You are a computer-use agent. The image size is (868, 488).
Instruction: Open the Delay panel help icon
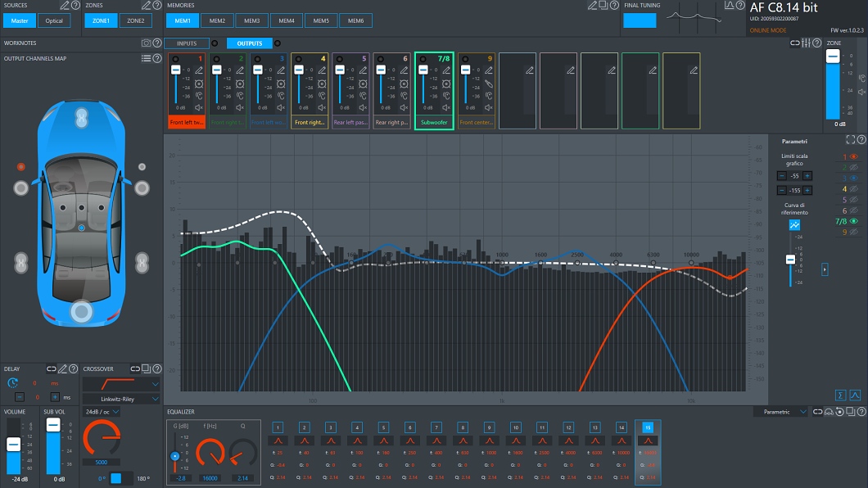(x=74, y=368)
